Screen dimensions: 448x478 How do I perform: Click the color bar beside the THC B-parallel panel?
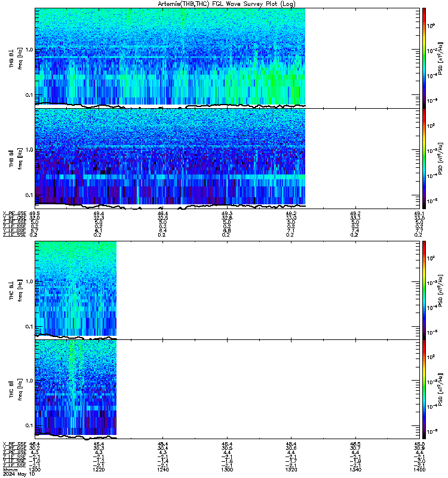(424, 390)
